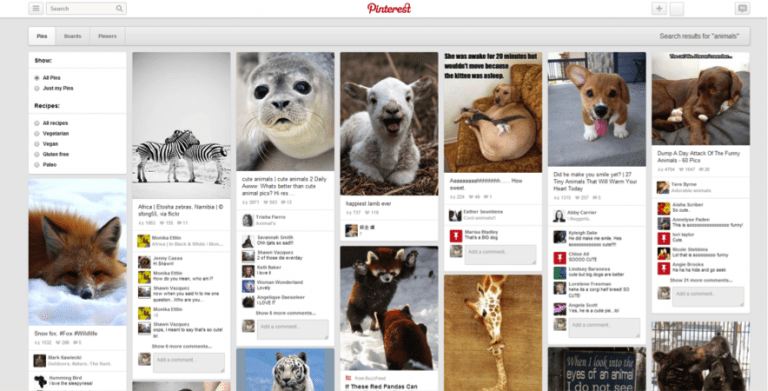Screen dimensions: 768x391
Task: Switch to the Boards tab
Action: (x=72, y=36)
